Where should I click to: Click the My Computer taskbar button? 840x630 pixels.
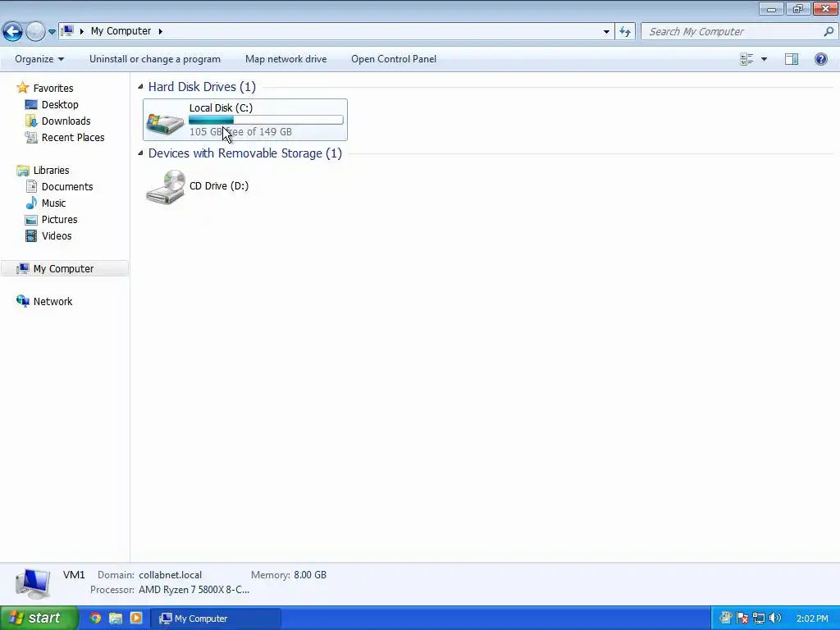click(216, 619)
